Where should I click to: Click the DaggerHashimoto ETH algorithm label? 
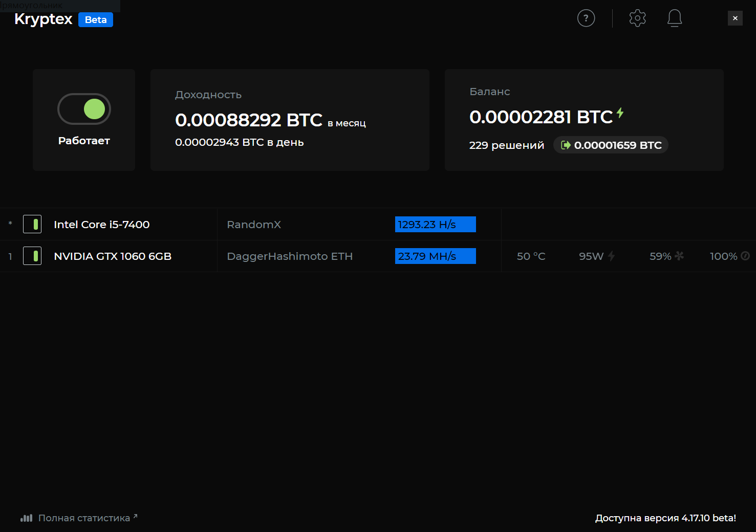pos(290,256)
